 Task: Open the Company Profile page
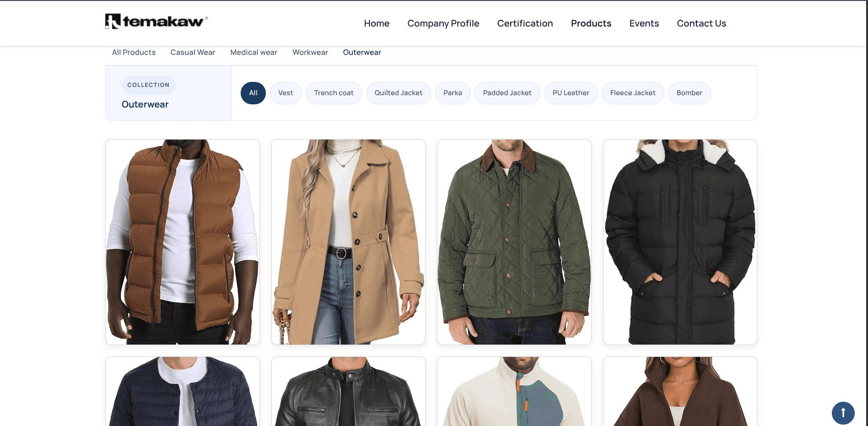(443, 23)
